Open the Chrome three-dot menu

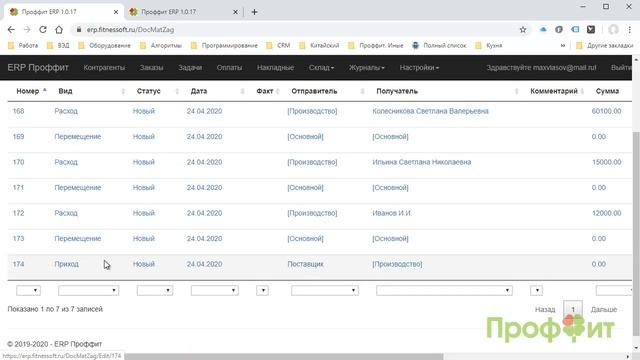(630, 30)
